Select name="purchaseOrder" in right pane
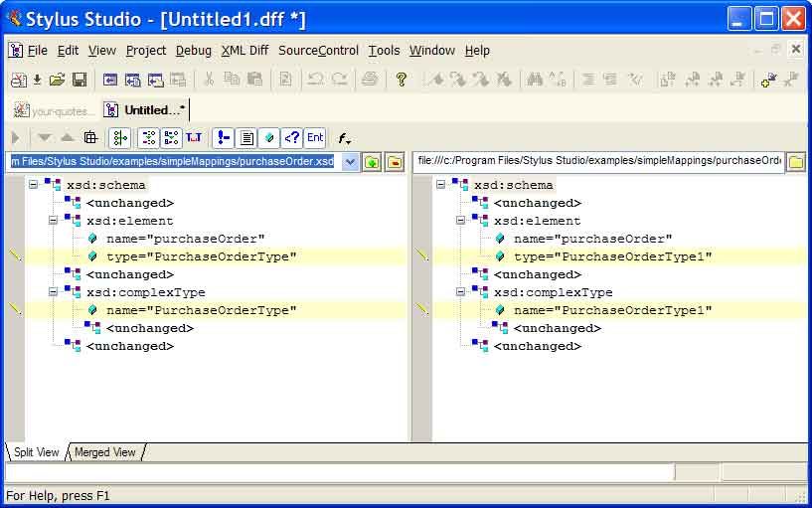The image size is (812, 508). pos(593,239)
